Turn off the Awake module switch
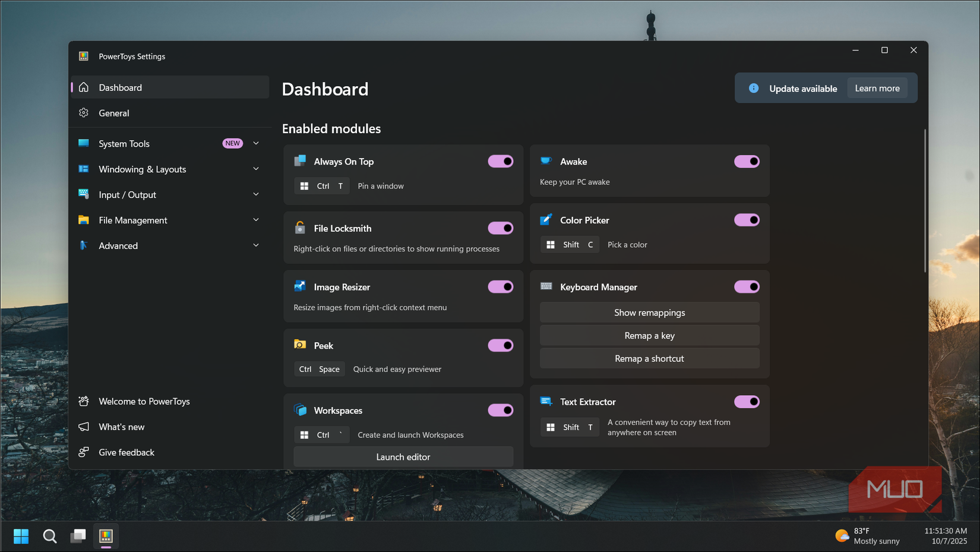980x552 pixels. pos(747,162)
